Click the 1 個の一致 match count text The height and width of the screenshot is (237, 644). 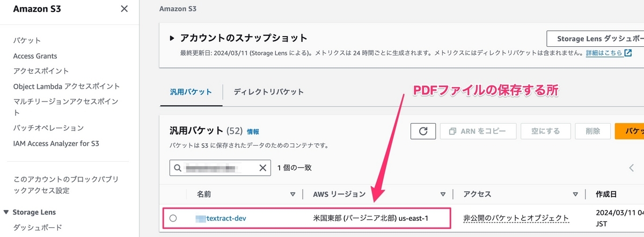[294, 168]
